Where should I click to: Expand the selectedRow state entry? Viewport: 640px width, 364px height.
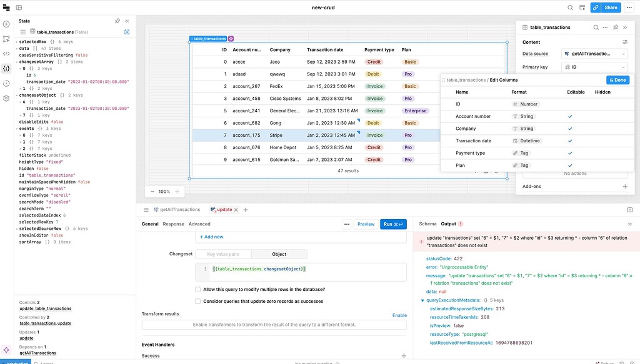[17, 42]
